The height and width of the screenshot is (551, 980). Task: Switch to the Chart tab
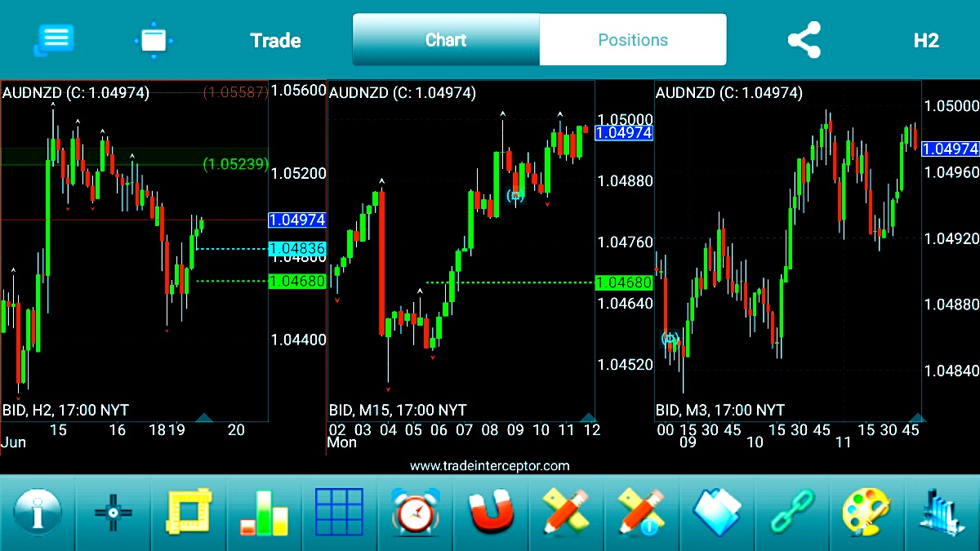pyautogui.click(x=446, y=39)
